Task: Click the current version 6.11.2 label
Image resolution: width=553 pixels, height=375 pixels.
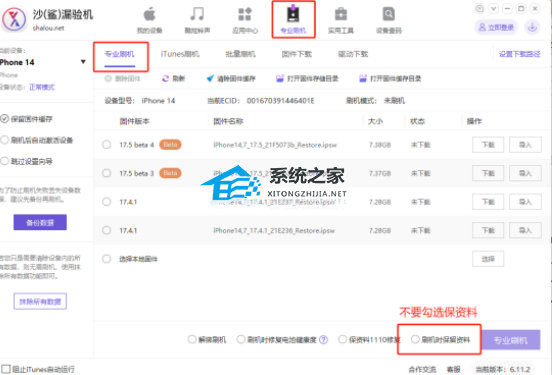Action: [503, 369]
